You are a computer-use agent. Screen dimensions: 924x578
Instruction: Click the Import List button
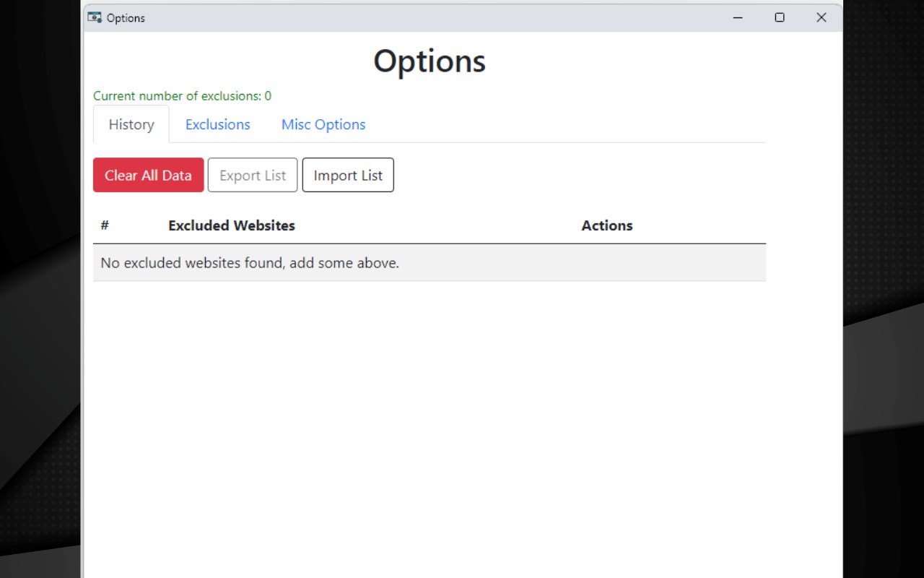pos(348,176)
